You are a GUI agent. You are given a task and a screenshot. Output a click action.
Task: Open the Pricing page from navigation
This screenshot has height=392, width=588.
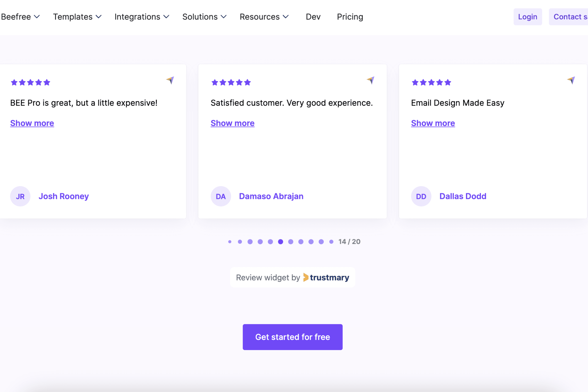(350, 17)
